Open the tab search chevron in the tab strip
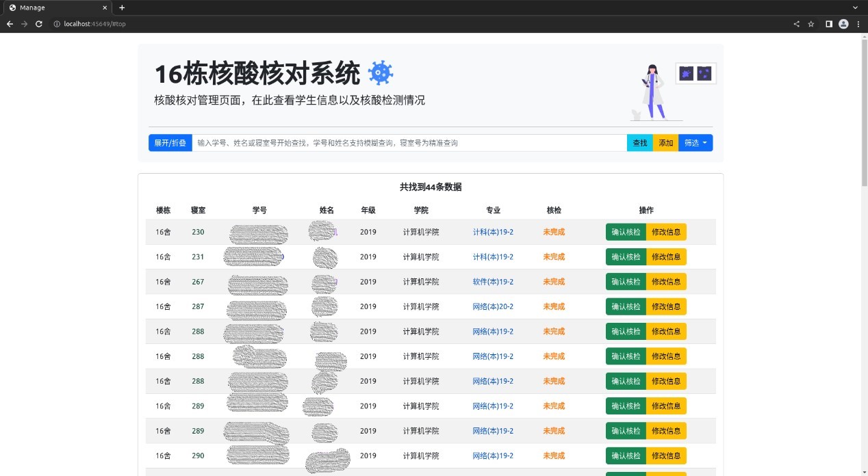Image resolution: width=868 pixels, height=476 pixels. pos(855,8)
